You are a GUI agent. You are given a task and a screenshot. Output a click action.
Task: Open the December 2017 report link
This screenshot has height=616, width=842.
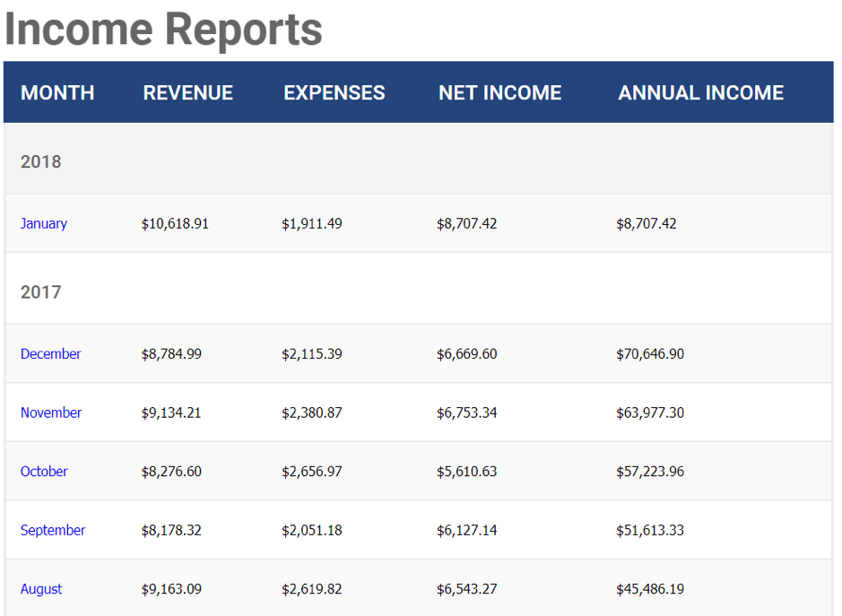click(50, 353)
